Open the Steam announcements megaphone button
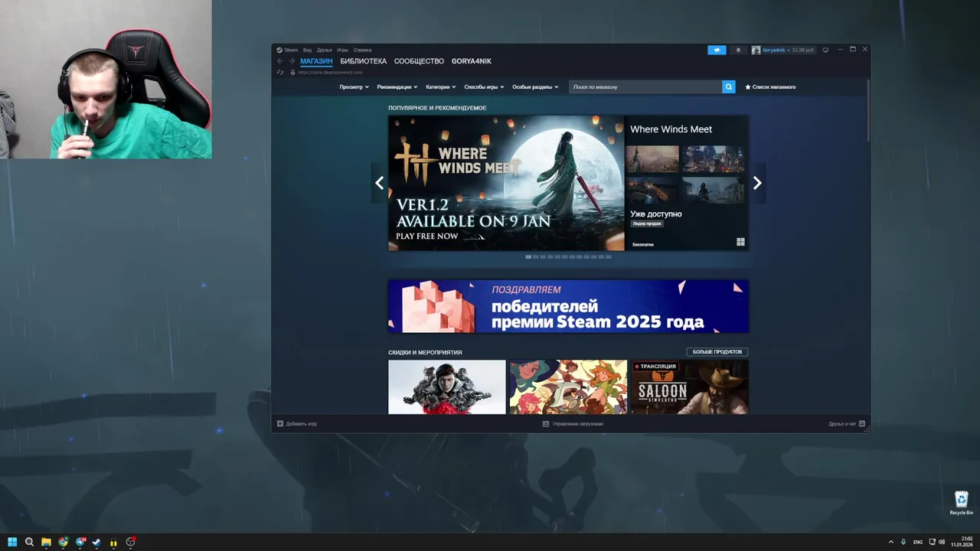This screenshot has width=980, height=551. point(717,50)
